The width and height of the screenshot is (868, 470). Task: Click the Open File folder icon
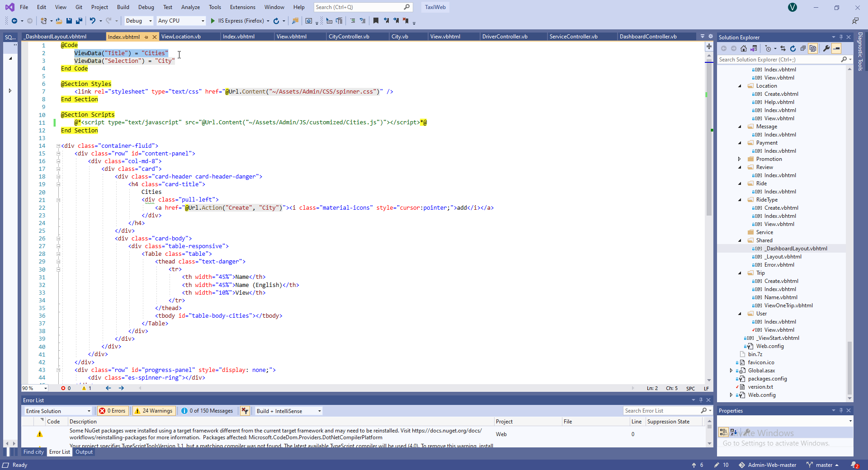pos(59,21)
